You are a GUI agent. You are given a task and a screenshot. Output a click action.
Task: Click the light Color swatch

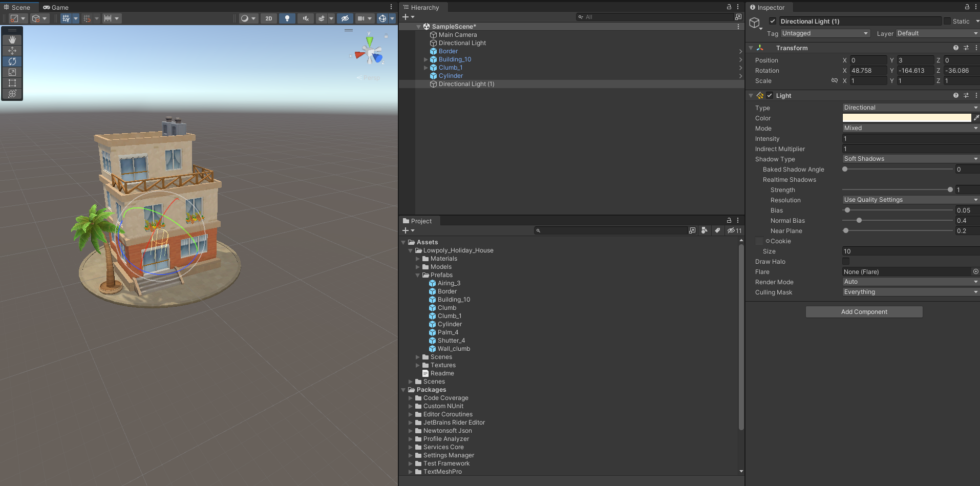pos(906,118)
